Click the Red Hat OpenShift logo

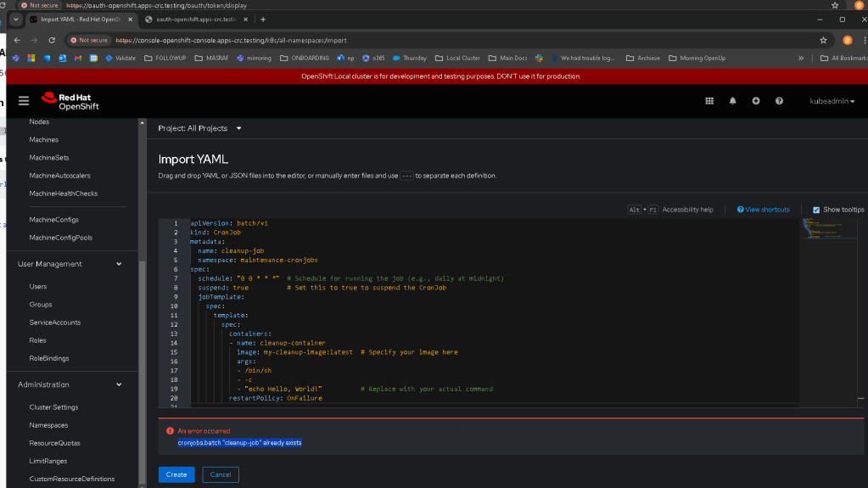(x=70, y=101)
